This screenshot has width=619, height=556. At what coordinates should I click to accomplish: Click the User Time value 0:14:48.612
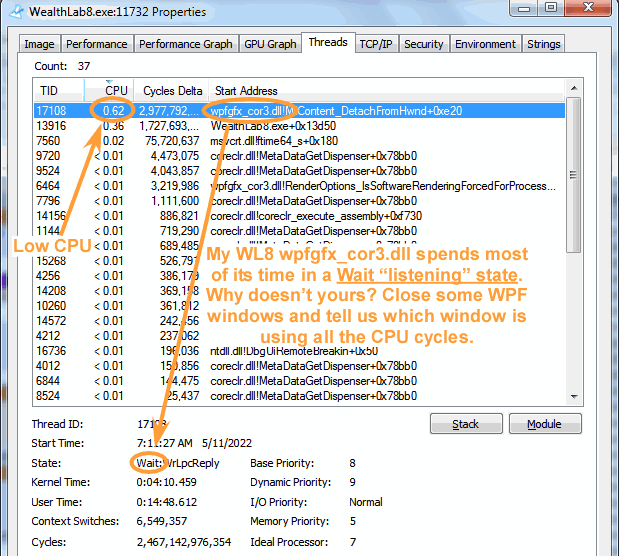click(166, 502)
